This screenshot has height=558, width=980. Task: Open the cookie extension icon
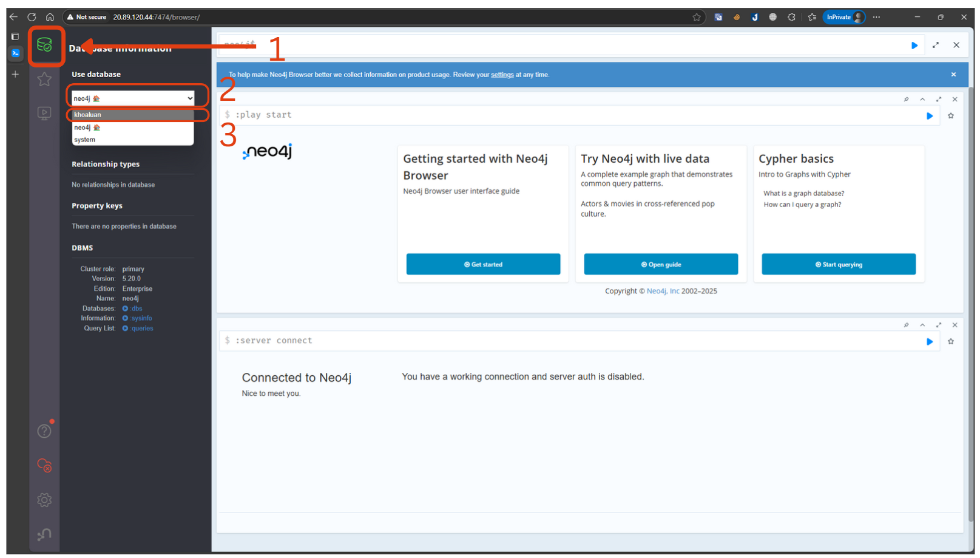point(737,17)
